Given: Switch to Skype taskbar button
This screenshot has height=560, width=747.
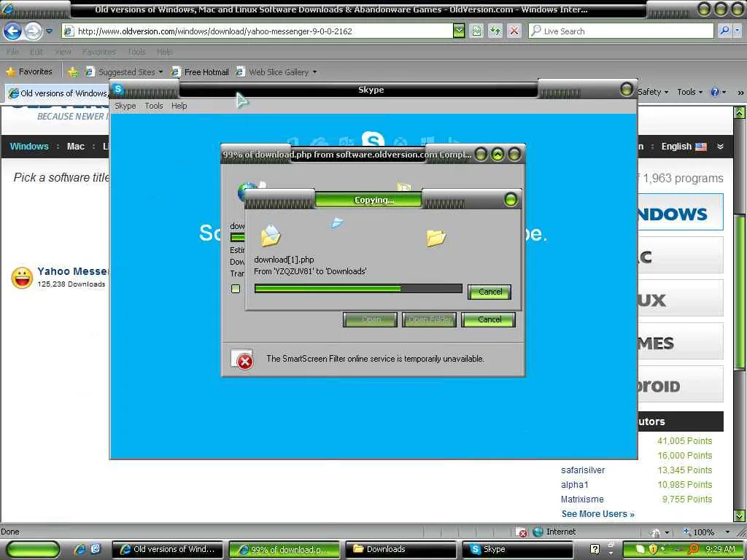Looking at the screenshot, I should pos(517,550).
